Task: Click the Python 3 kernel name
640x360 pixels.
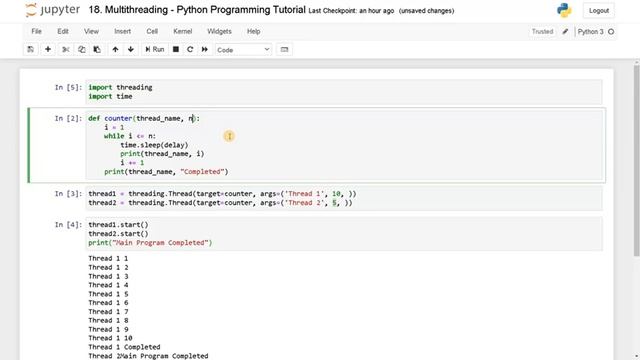Action: pos(590,31)
